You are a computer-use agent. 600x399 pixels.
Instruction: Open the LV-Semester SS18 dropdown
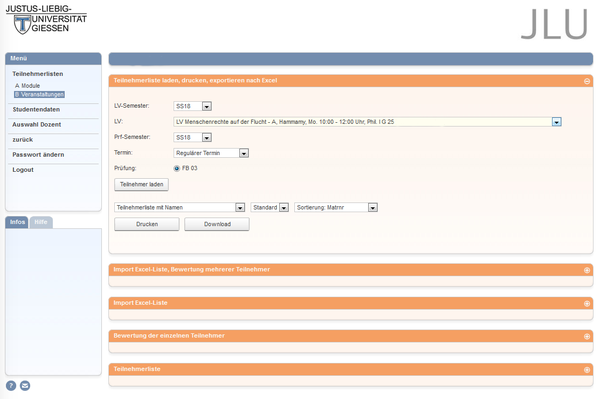[192, 106]
